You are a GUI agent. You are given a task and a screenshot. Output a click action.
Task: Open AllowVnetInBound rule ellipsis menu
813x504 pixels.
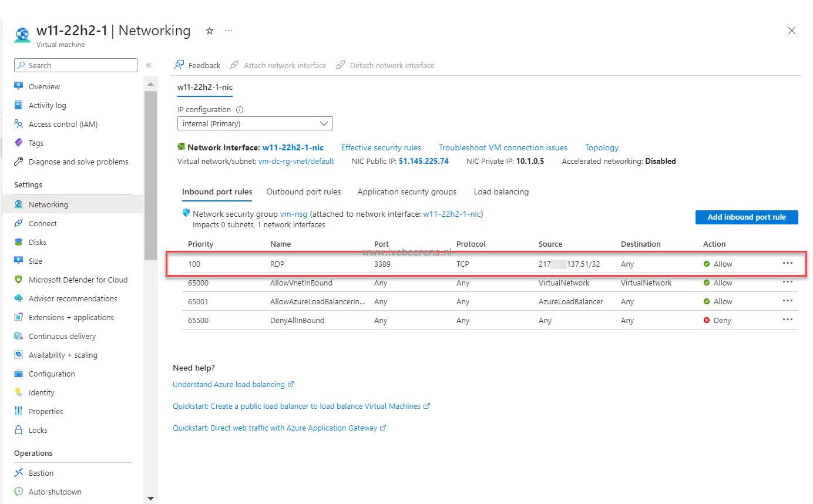[x=788, y=282]
